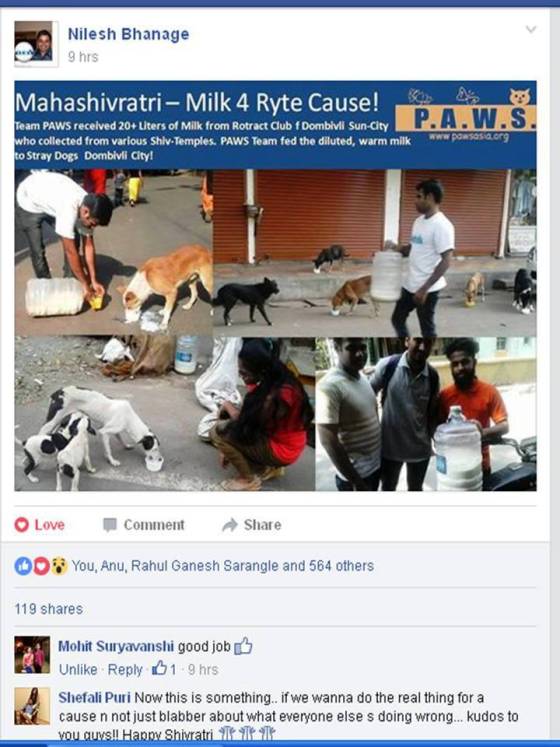
Task: Toggle Unlike on Mohit Suryavanshi's comment
Action: 78,669
